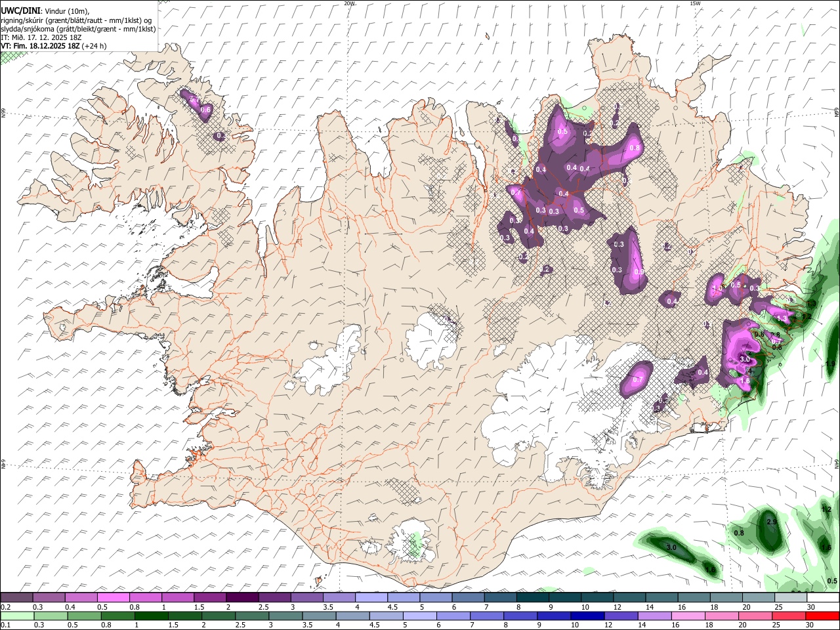Select the bright pink 0.5 legend swatch
840x630 pixels.
[x=114, y=597]
